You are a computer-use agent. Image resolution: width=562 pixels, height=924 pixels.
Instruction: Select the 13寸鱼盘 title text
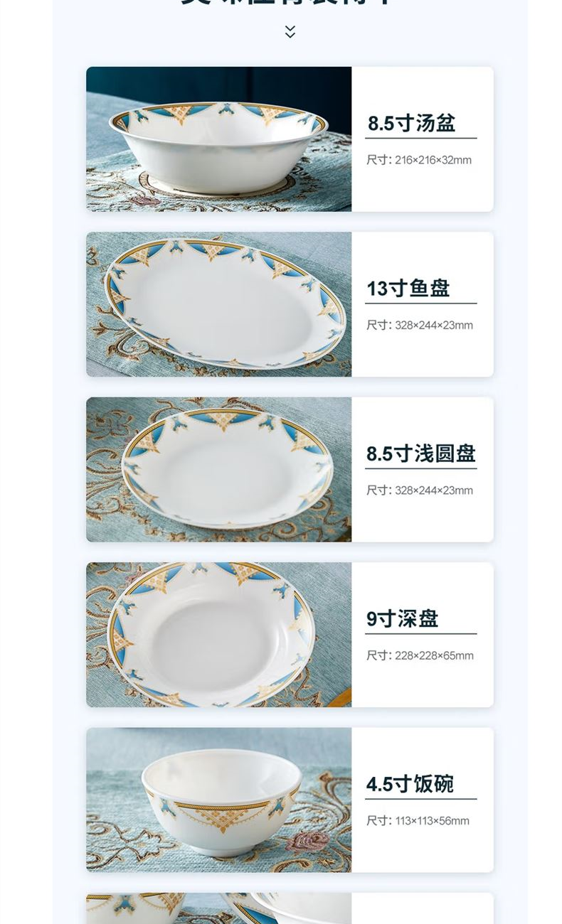(x=408, y=288)
